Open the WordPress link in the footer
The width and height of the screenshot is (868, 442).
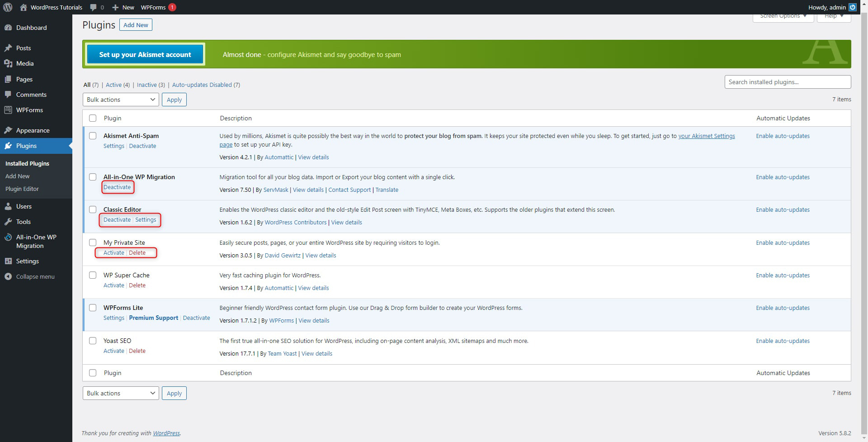click(166, 433)
